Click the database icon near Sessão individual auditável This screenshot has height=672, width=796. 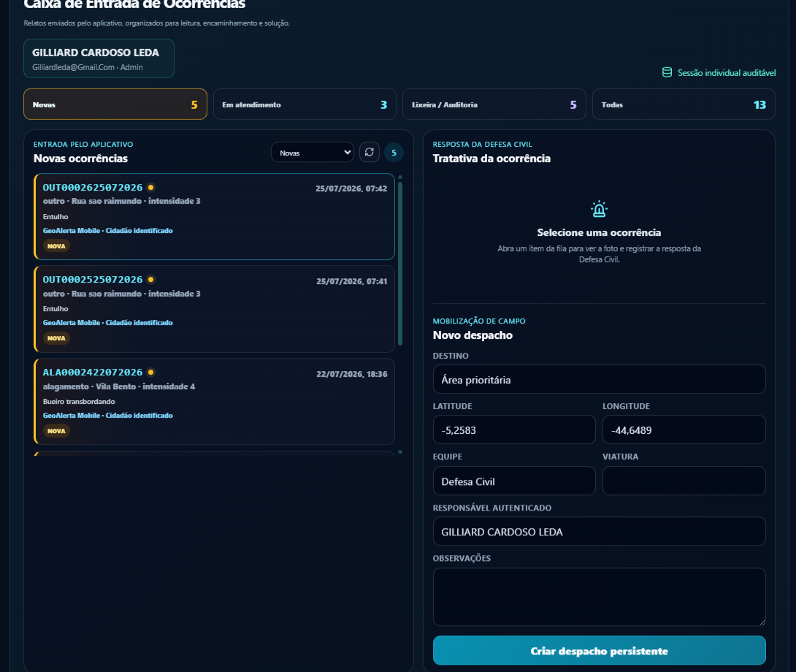[667, 72]
